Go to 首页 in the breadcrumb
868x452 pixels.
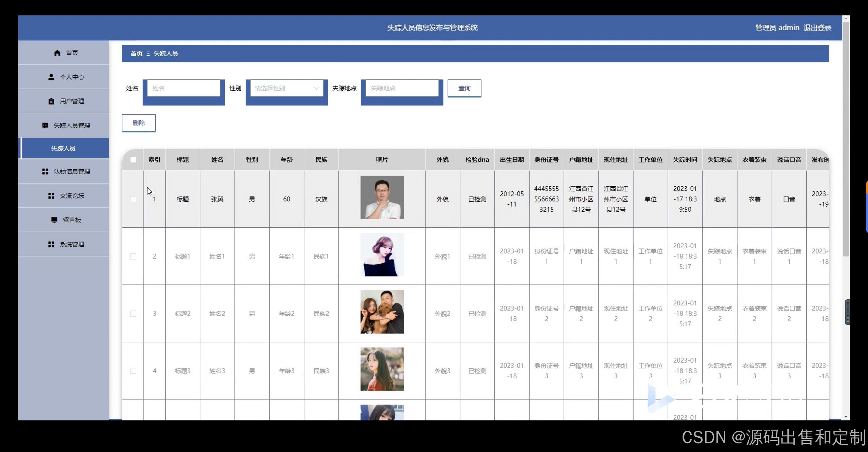(136, 54)
